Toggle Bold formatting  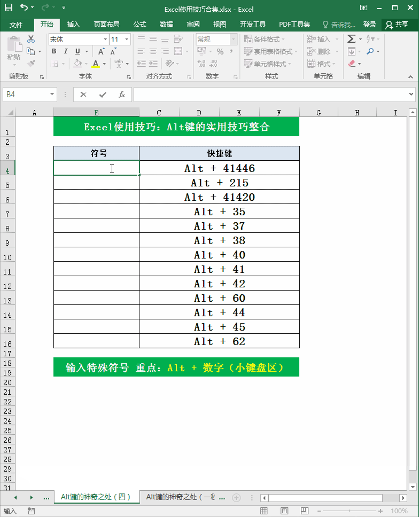click(54, 51)
